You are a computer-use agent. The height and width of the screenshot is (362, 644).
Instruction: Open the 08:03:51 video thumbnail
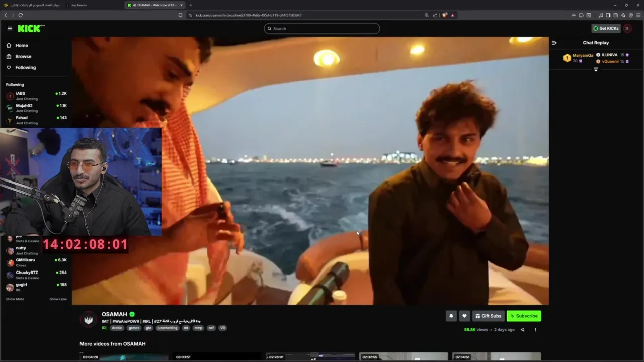(x=217, y=356)
